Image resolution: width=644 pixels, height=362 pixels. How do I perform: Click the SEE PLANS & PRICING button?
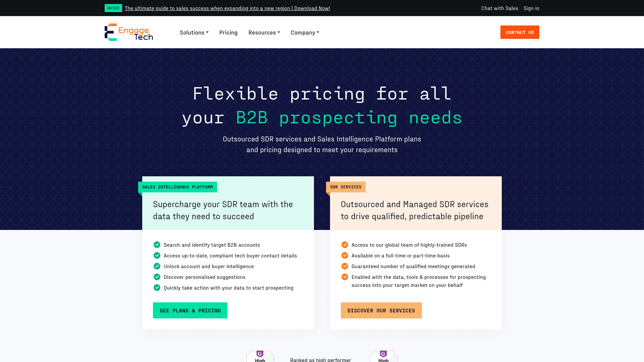[190, 310]
